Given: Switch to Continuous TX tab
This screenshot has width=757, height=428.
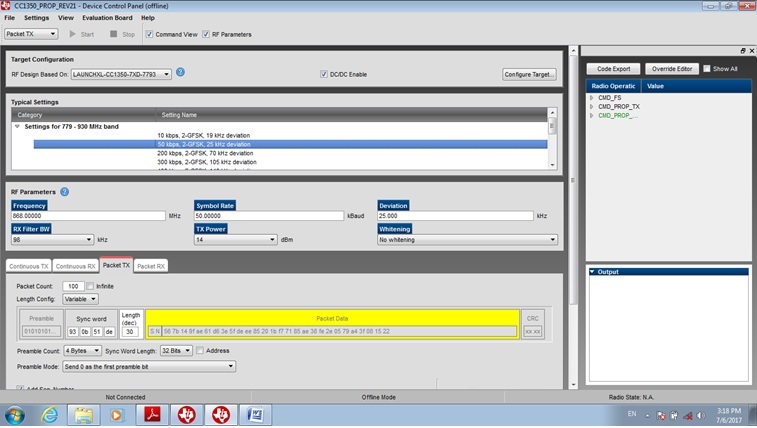Looking at the screenshot, I should [28, 266].
